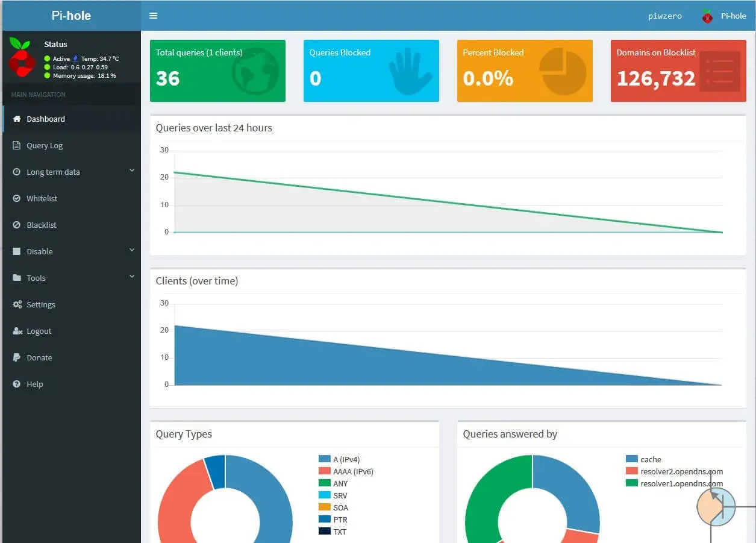The height and width of the screenshot is (543, 756).
Task: Go to the Blacklist page
Action: pyautogui.click(x=72, y=225)
